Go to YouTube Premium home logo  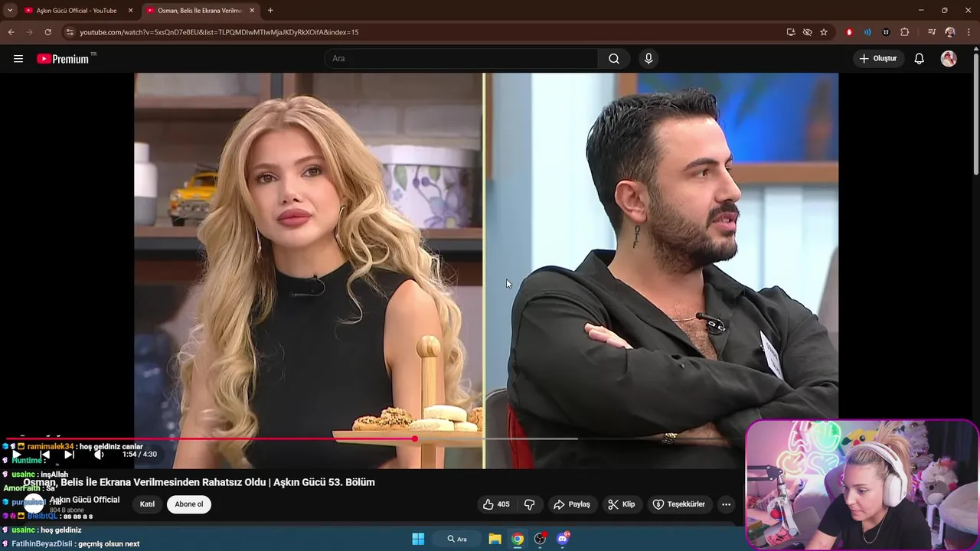63,59
